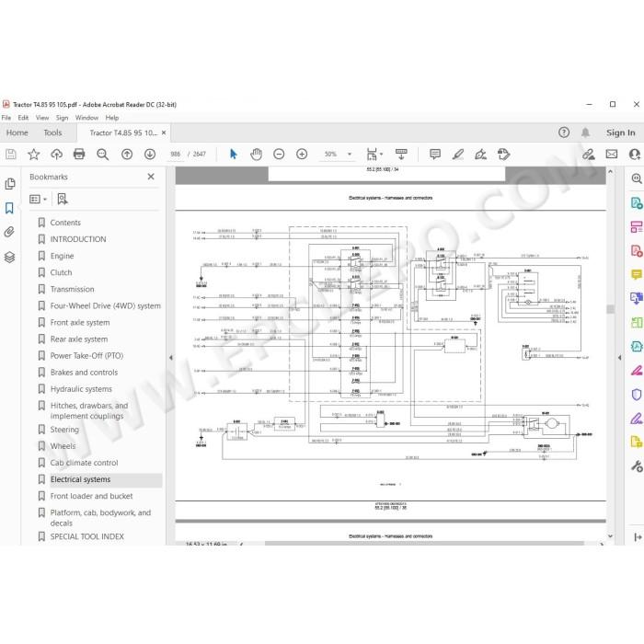Click the Print file icon
644x644 pixels.
(x=79, y=154)
